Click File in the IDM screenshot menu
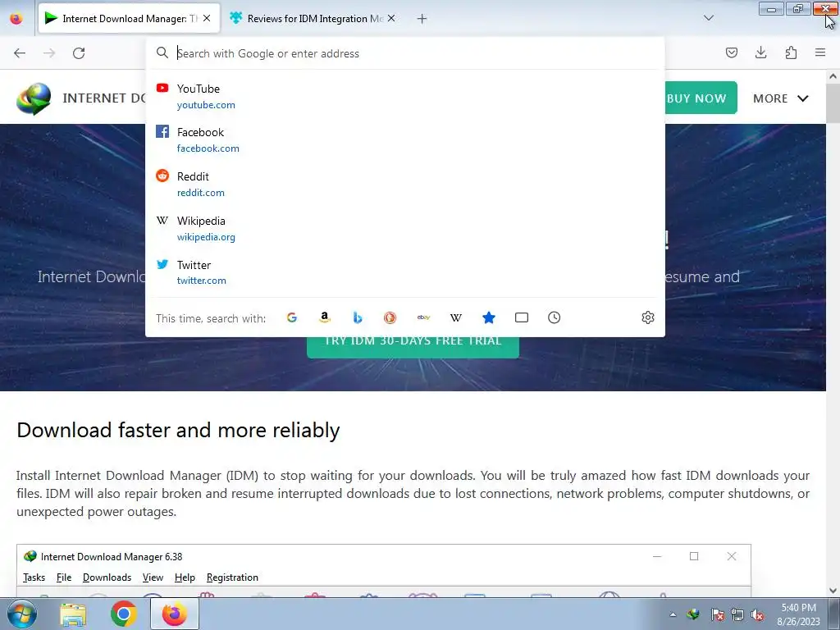 pos(64,577)
